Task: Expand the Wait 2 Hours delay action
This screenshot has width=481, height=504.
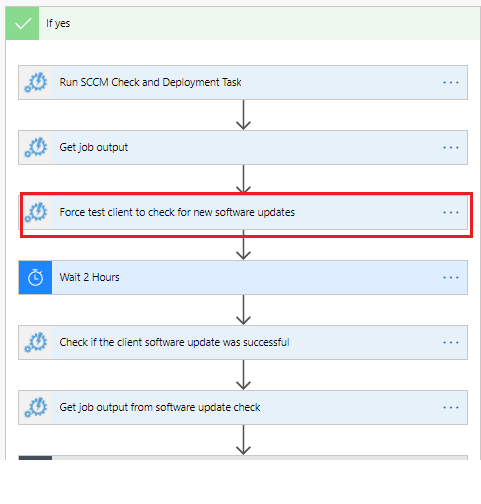Action: click(243, 277)
